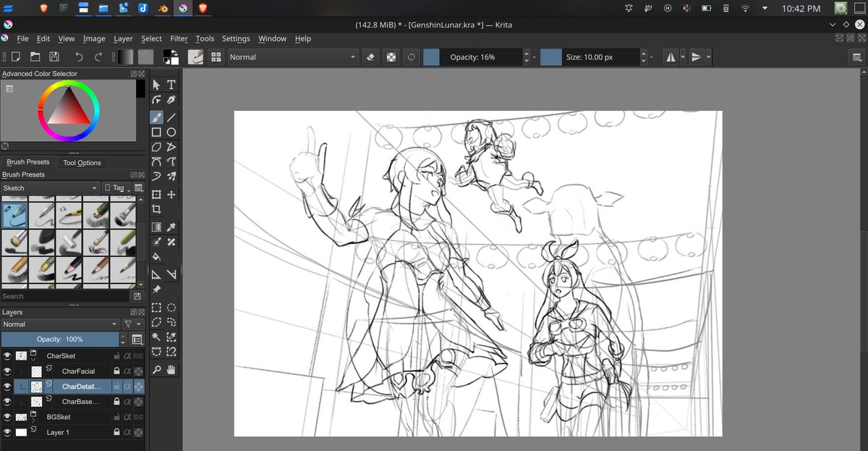Adjust the brush Opacity 16% slider
This screenshot has height=451, width=868.
(x=472, y=57)
